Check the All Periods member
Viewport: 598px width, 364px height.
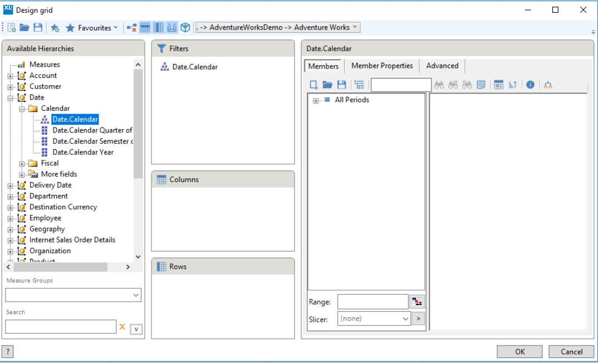click(x=327, y=100)
